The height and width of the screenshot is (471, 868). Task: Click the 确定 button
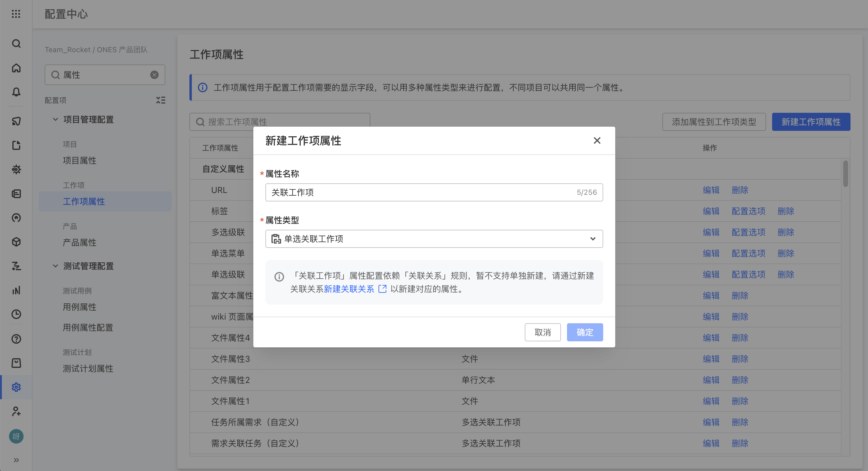[x=584, y=332]
